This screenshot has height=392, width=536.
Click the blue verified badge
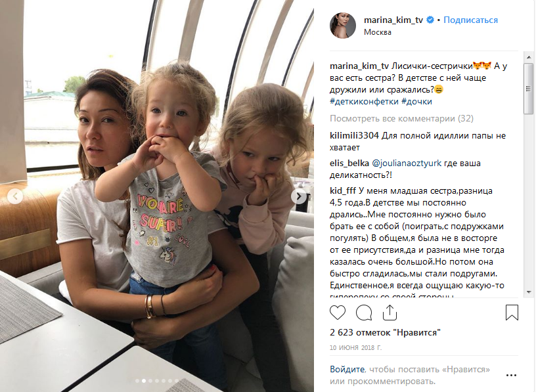(430, 20)
